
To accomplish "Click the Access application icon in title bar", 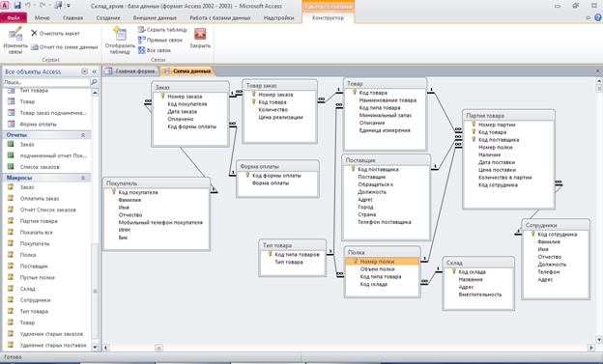I will tap(4, 6).
